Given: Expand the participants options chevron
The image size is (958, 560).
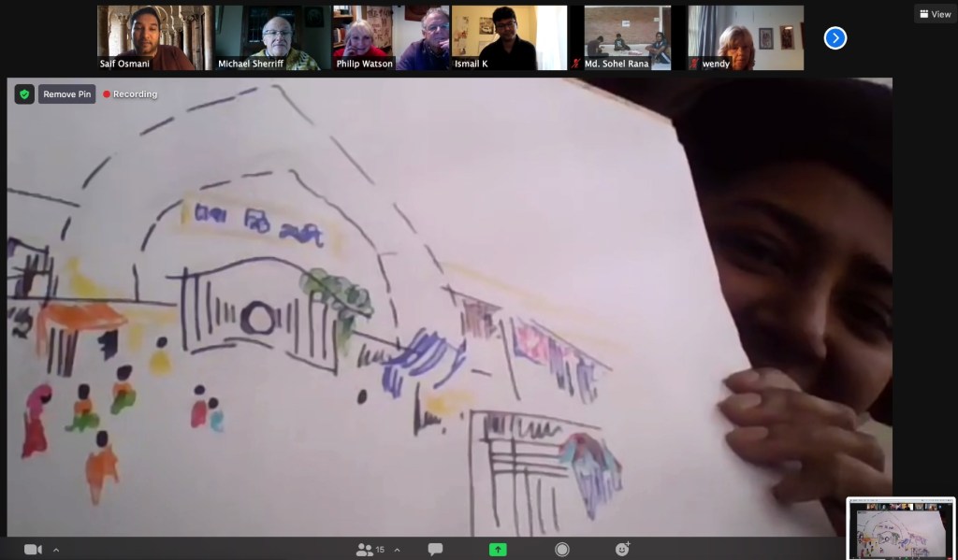Looking at the screenshot, I should [x=396, y=550].
